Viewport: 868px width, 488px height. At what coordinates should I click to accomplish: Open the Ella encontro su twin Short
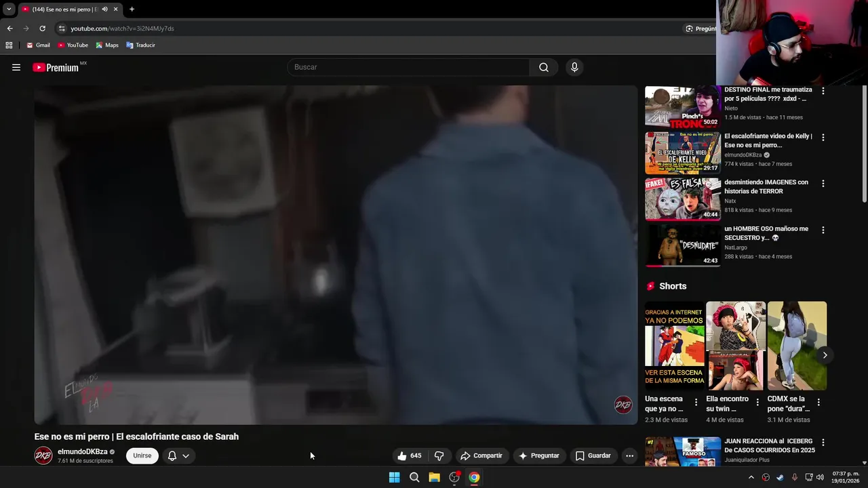(x=736, y=346)
